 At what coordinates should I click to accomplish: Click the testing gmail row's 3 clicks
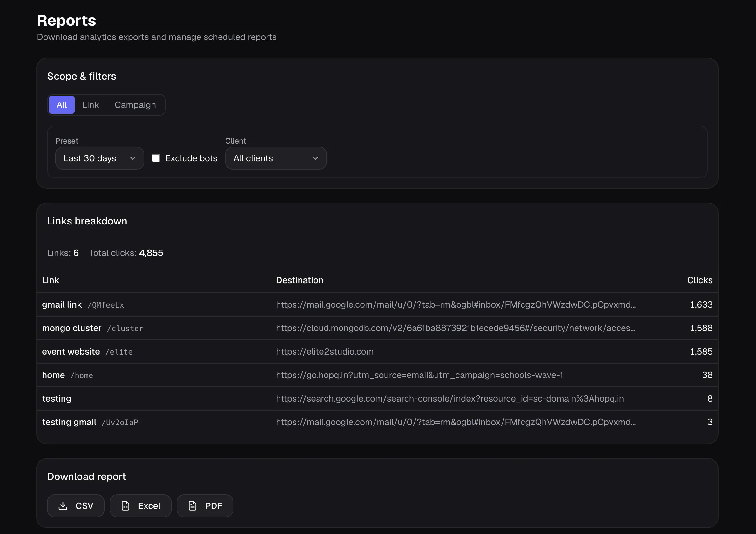[710, 422]
